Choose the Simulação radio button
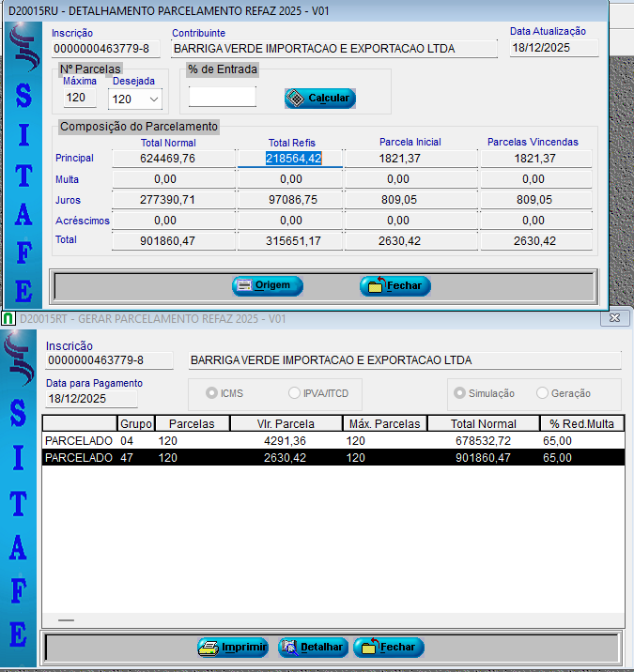 (460, 393)
